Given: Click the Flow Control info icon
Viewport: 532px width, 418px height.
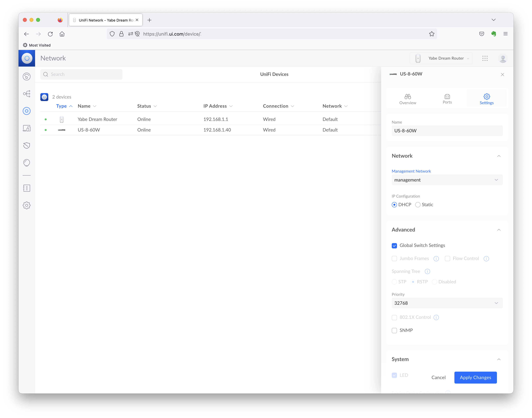Looking at the screenshot, I should (x=486, y=259).
